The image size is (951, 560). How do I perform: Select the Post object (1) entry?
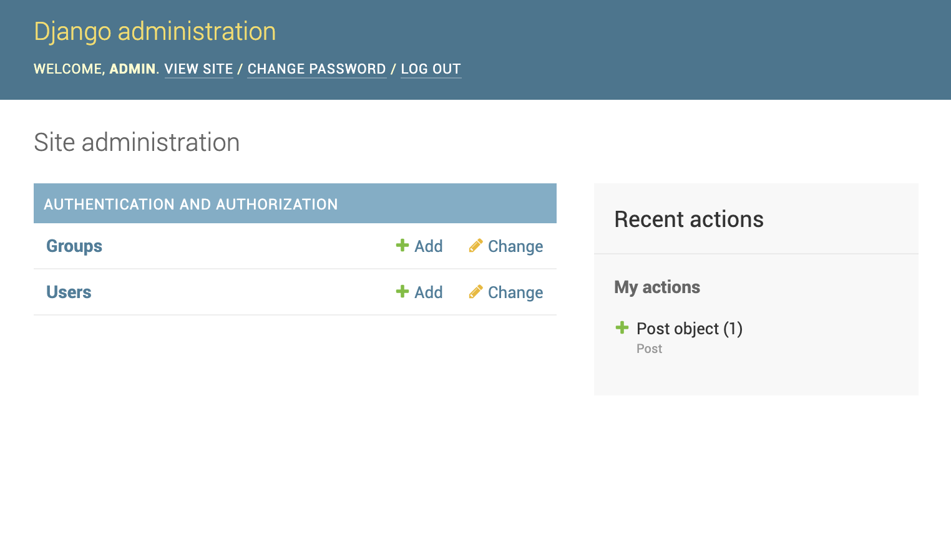tap(690, 329)
